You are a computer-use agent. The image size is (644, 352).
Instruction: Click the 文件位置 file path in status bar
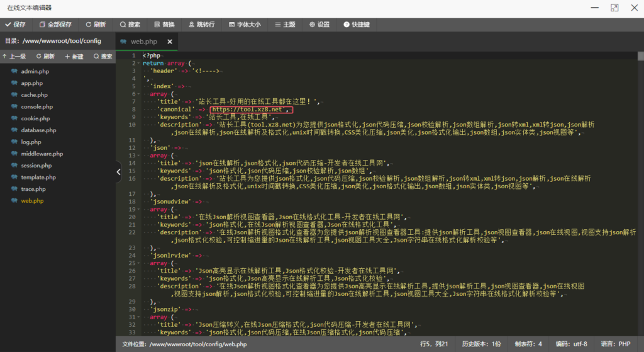(184, 344)
